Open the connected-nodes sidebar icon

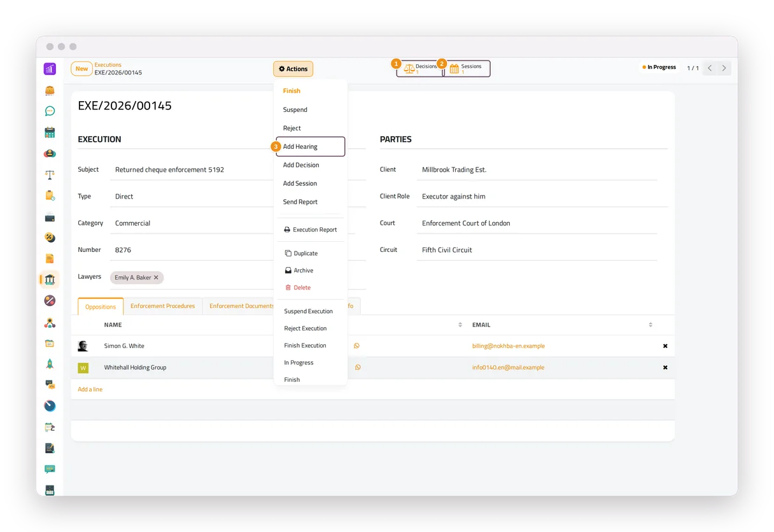click(50, 323)
